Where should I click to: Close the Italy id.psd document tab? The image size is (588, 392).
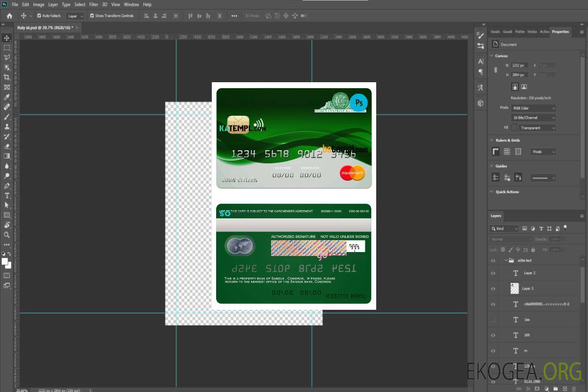pyautogui.click(x=77, y=27)
